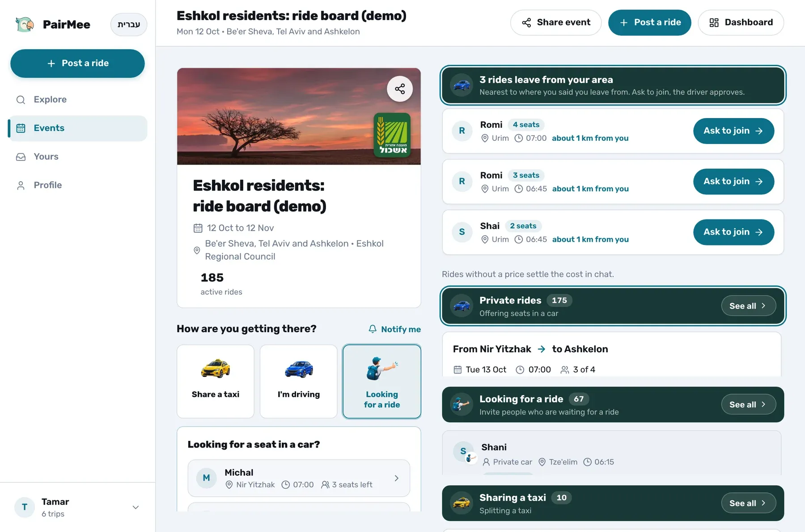The height and width of the screenshot is (532, 805).
Task: Click the sidebar Post a ride button
Action: [77, 63]
